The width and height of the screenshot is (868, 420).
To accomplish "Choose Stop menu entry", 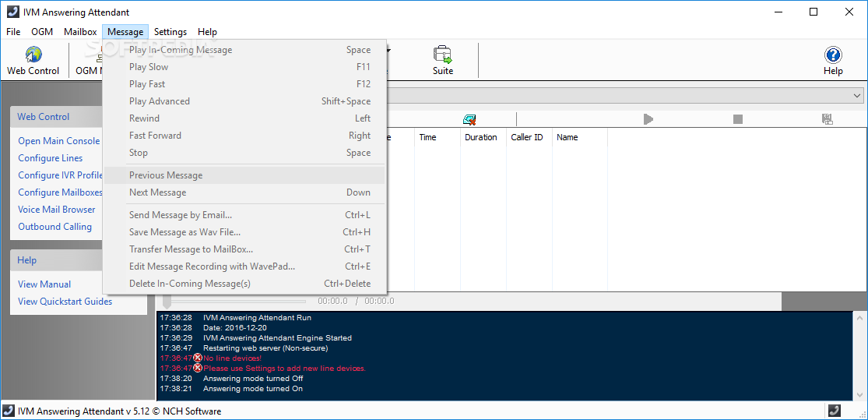I will [244, 153].
